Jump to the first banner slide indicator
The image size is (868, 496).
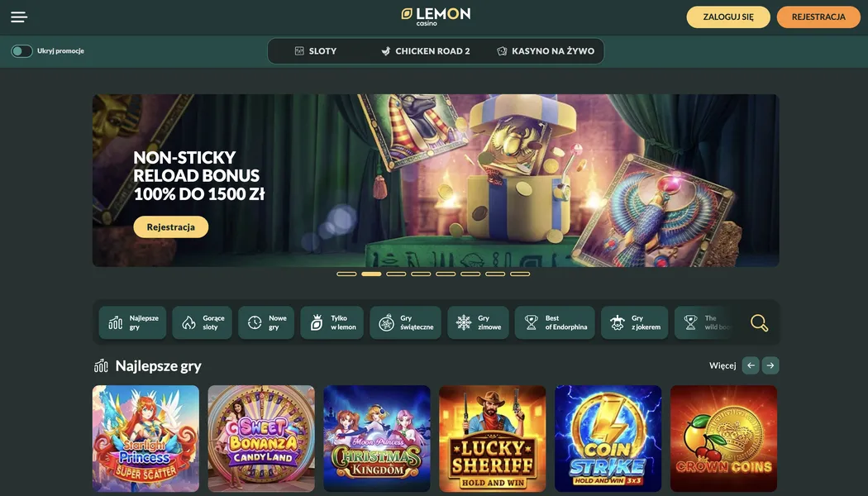pyautogui.click(x=346, y=274)
